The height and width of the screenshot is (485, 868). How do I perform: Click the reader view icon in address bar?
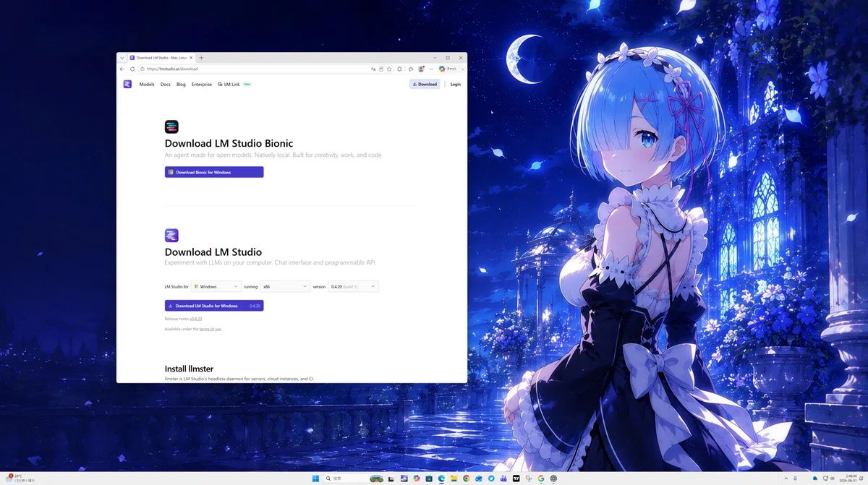click(x=381, y=69)
